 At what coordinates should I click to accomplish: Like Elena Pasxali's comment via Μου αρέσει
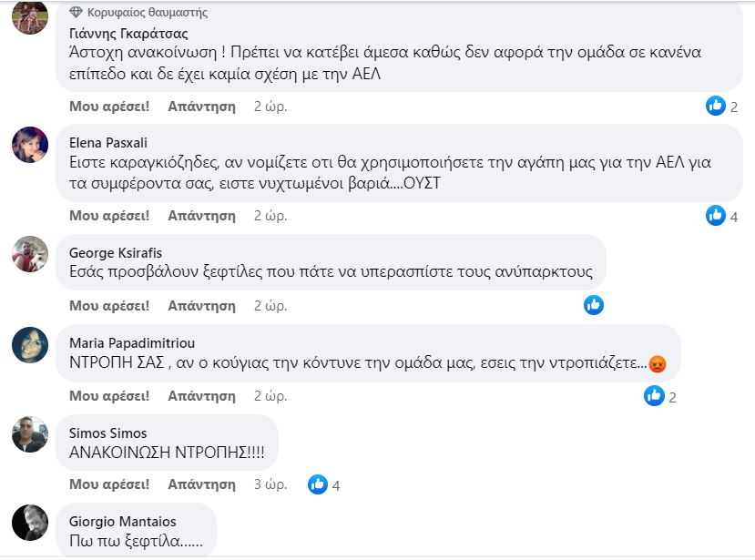[109, 216]
